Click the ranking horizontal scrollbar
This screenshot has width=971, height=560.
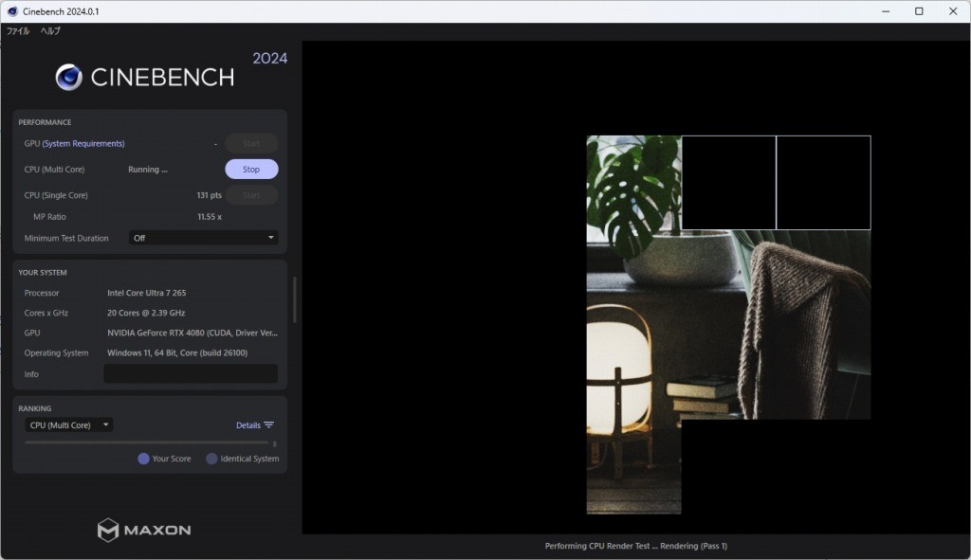click(146, 443)
